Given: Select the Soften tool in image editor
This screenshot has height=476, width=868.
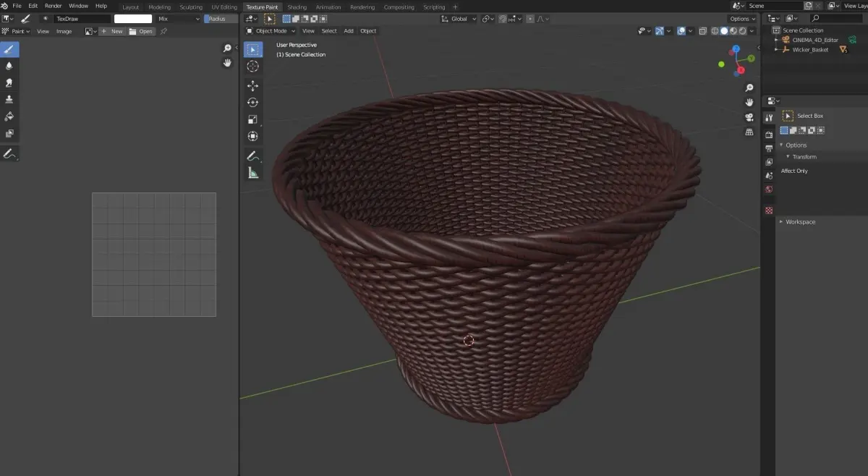Looking at the screenshot, I should click(9, 66).
